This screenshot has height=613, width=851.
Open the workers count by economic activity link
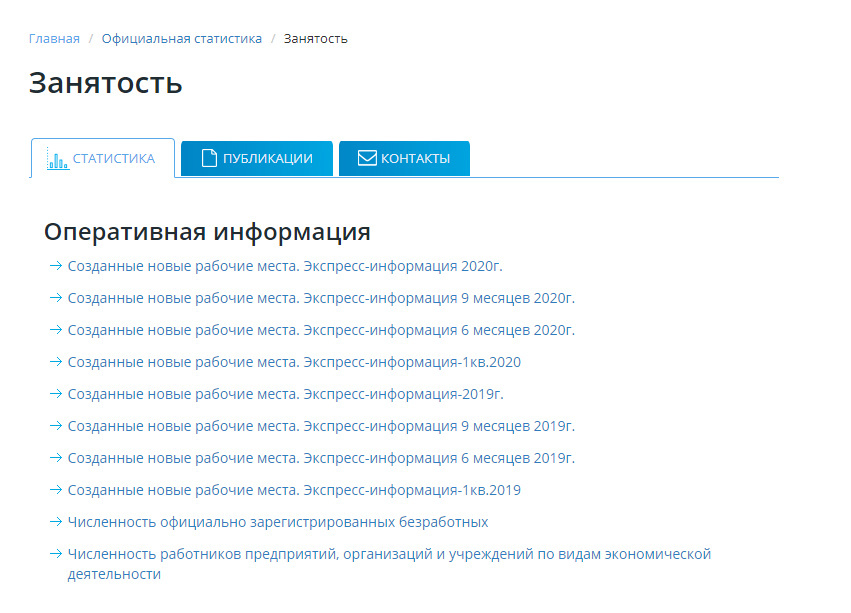388,554
